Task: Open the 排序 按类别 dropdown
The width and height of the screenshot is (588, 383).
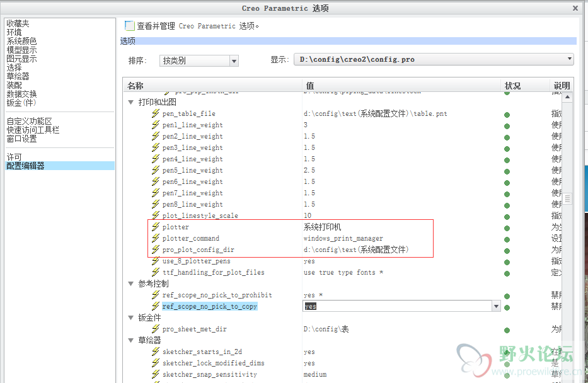Action: 234,60
